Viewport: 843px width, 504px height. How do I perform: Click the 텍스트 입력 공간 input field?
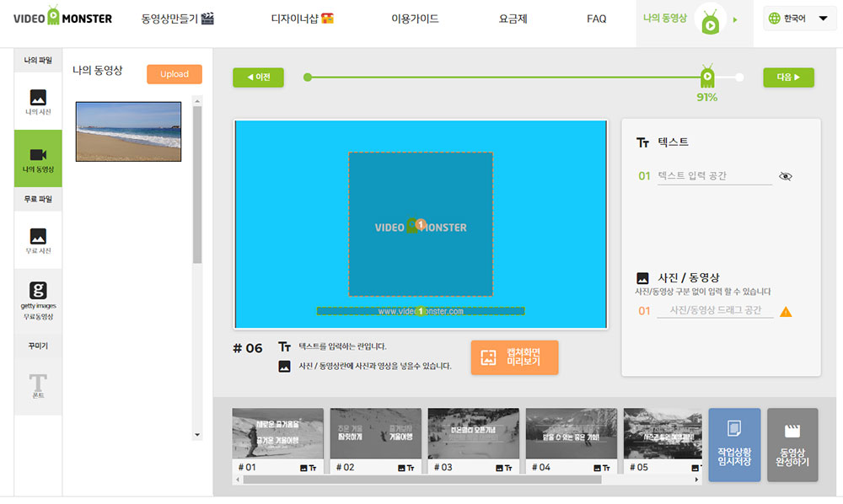coord(715,176)
